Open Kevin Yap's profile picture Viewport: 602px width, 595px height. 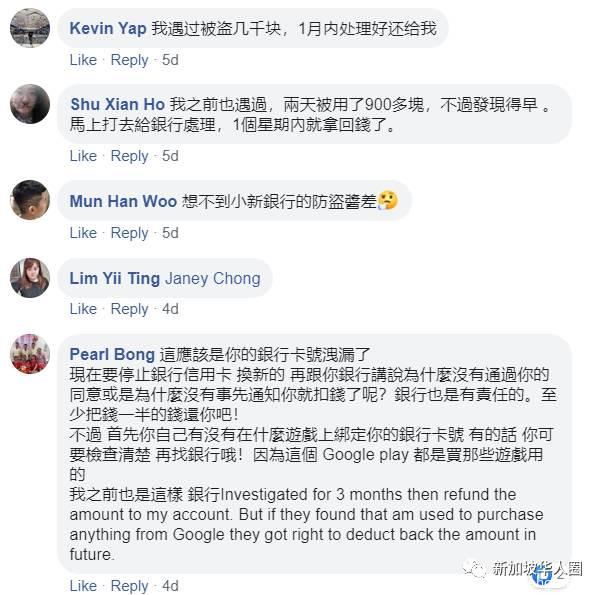30,27
